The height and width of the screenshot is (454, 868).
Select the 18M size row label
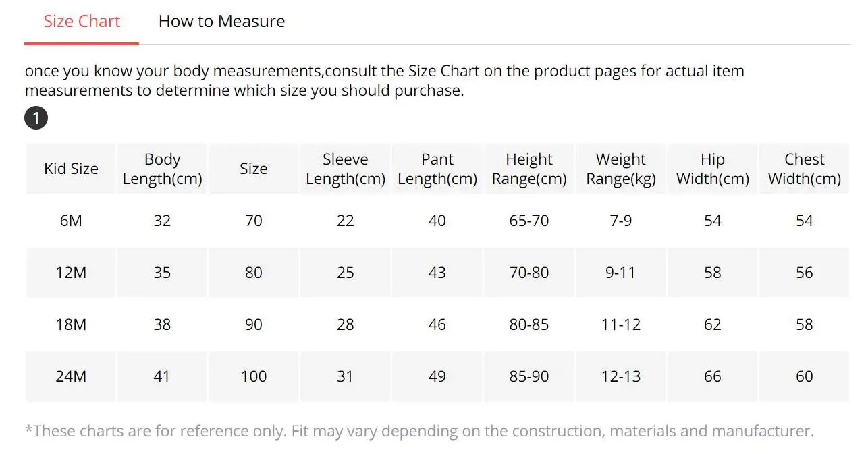71,324
